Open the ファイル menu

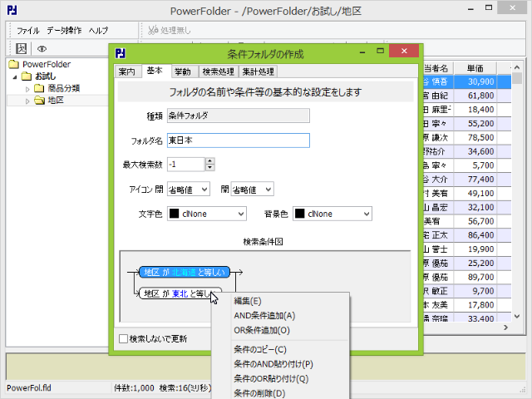point(28,31)
